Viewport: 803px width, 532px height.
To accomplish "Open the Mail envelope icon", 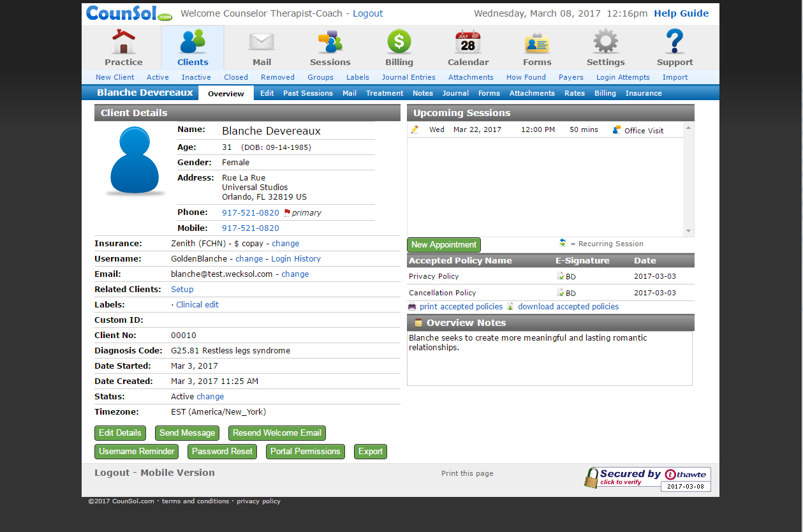I will [x=262, y=42].
